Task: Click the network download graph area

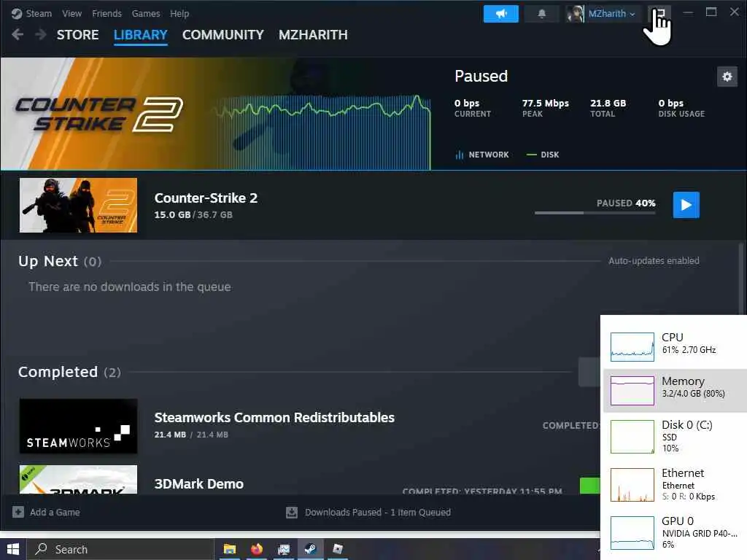Action: (x=323, y=133)
